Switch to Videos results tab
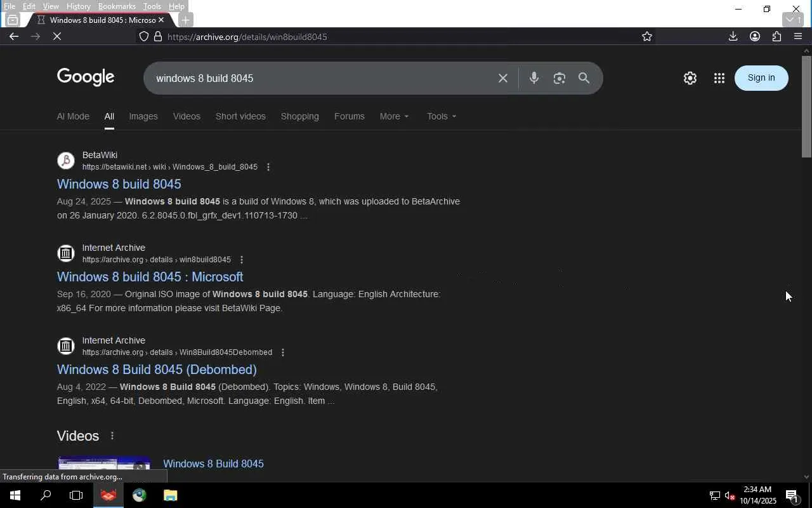 187,116
